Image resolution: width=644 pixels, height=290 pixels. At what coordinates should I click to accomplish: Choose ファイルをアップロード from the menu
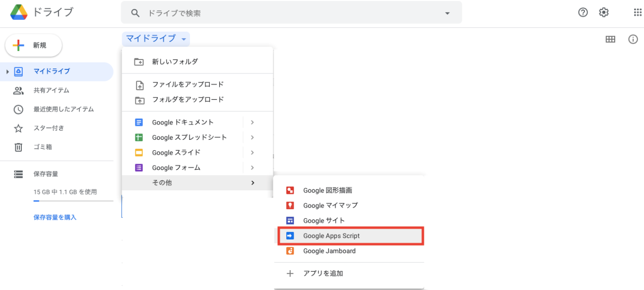197,84
